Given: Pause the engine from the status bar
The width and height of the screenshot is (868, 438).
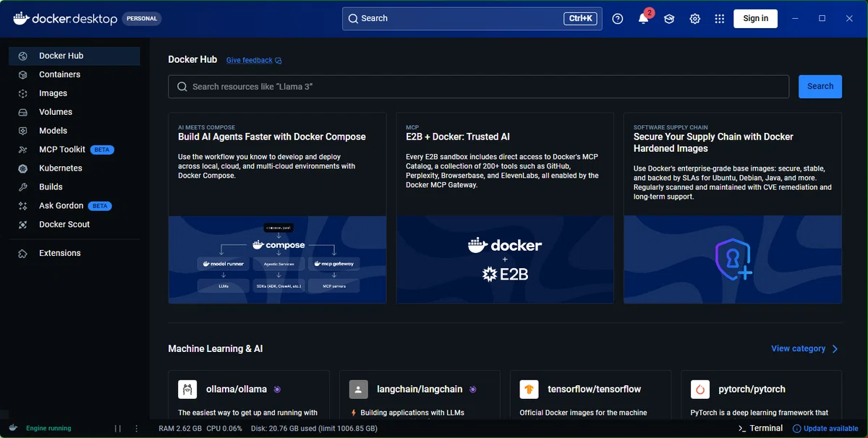Looking at the screenshot, I should pyautogui.click(x=118, y=428).
